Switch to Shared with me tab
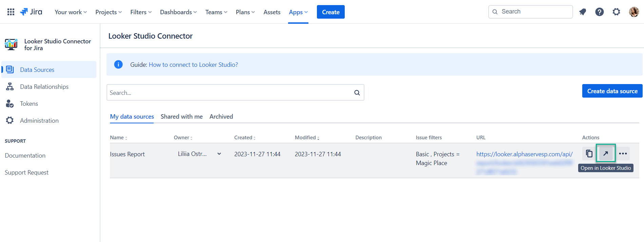The image size is (644, 242). pyautogui.click(x=182, y=117)
